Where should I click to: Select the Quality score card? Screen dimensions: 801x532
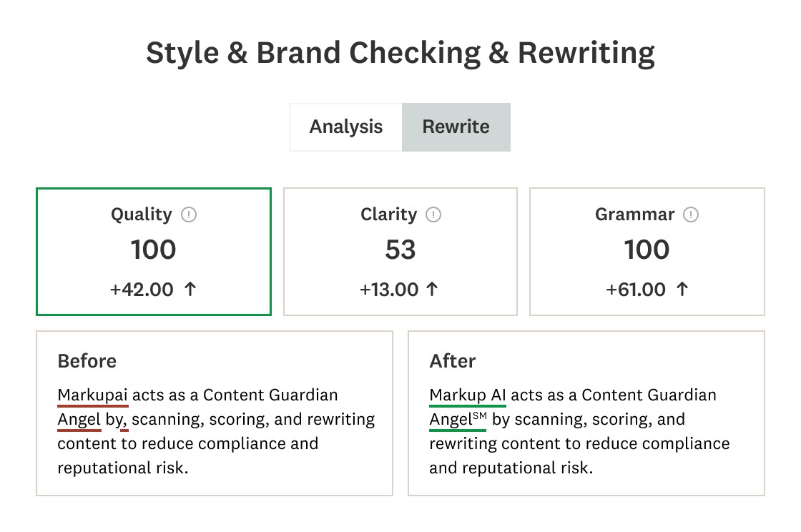click(153, 251)
